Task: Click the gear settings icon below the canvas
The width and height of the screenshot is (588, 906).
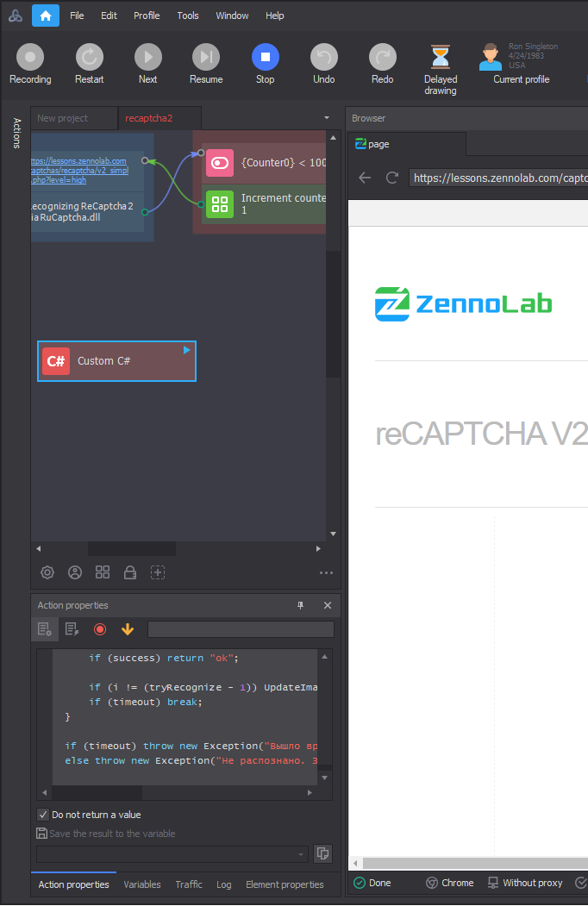Action: point(47,572)
